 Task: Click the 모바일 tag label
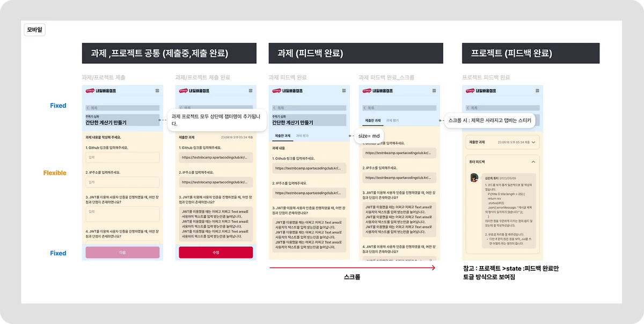(x=35, y=30)
